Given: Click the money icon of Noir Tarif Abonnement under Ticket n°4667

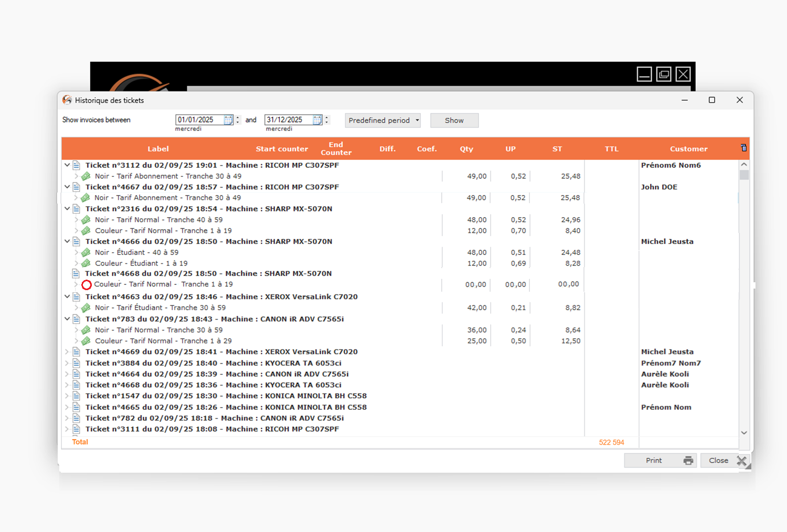Looking at the screenshot, I should tap(86, 198).
